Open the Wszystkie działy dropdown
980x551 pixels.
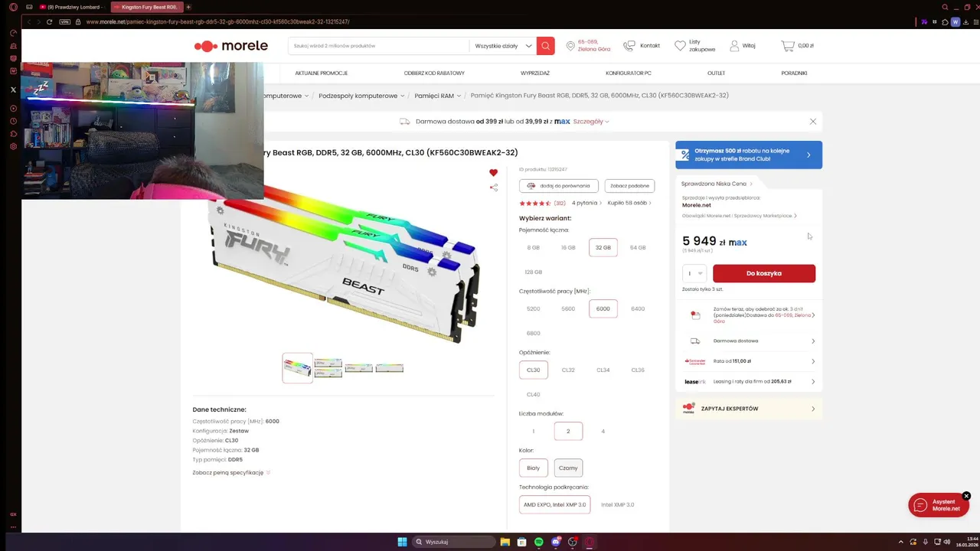coord(503,46)
